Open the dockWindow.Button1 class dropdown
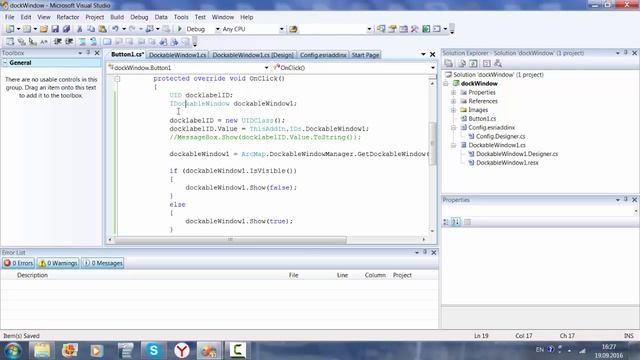The width and height of the screenshot is (640, 360). click(x=266, y=68)
